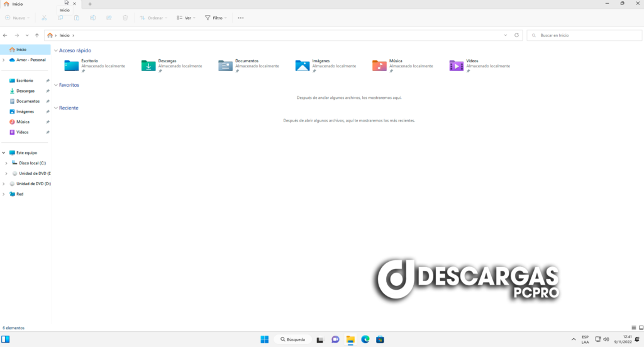
Task: Click the 'Buscar en Inicio' search field
Action: coord(582,35)
